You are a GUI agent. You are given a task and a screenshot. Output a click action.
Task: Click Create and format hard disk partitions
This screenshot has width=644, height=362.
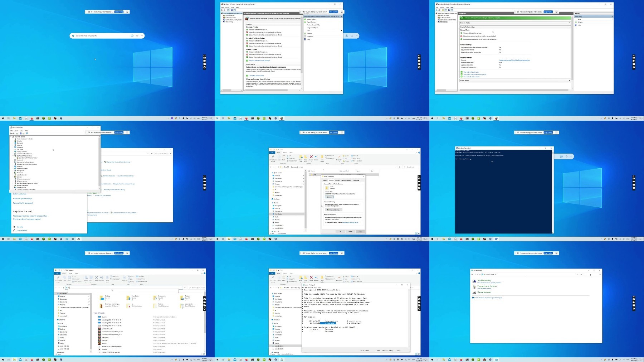point(125,213)
